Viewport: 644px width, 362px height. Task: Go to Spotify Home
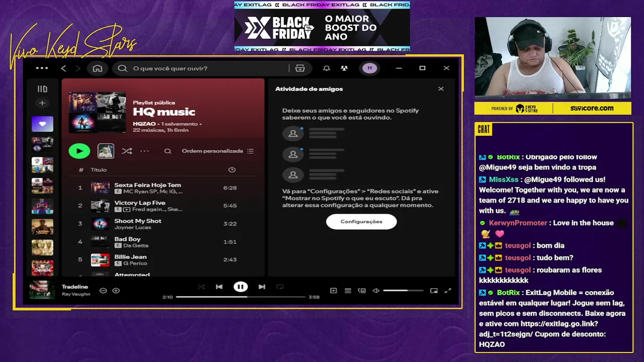98,68
